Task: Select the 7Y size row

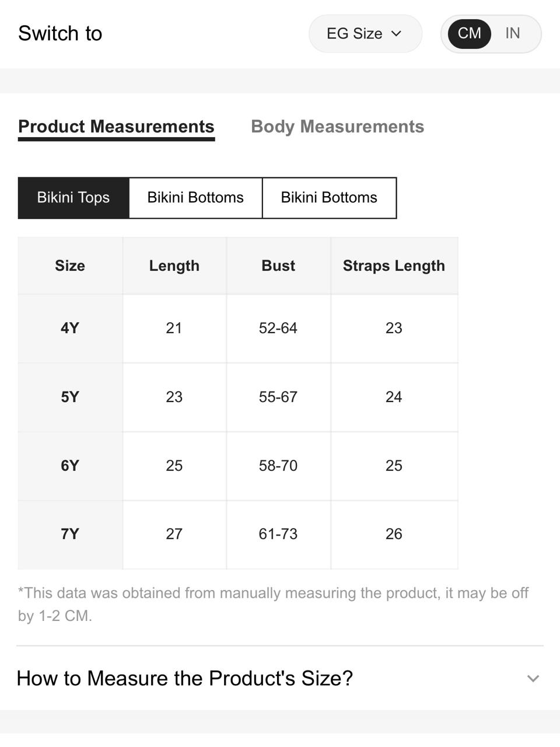Action: [238, 535]
